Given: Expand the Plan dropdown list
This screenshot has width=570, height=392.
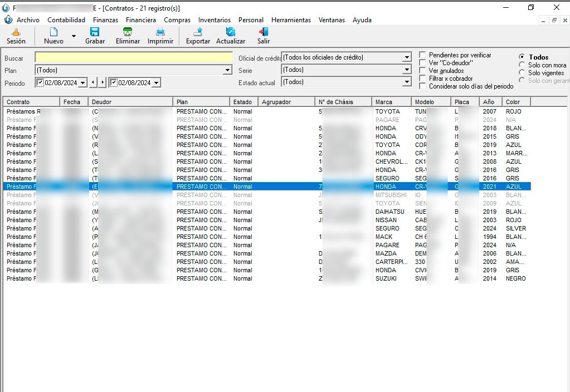Looking at the screenshot, I should coord(227,70).
